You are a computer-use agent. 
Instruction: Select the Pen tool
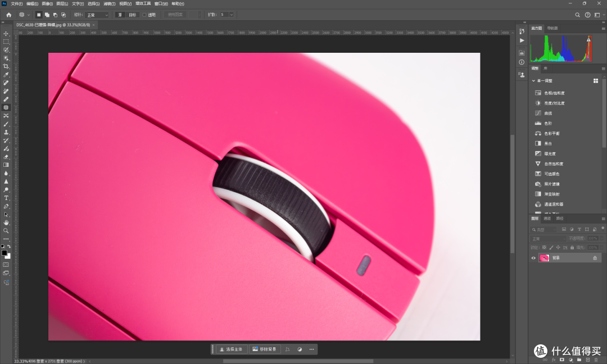click(x=6, y=206)
